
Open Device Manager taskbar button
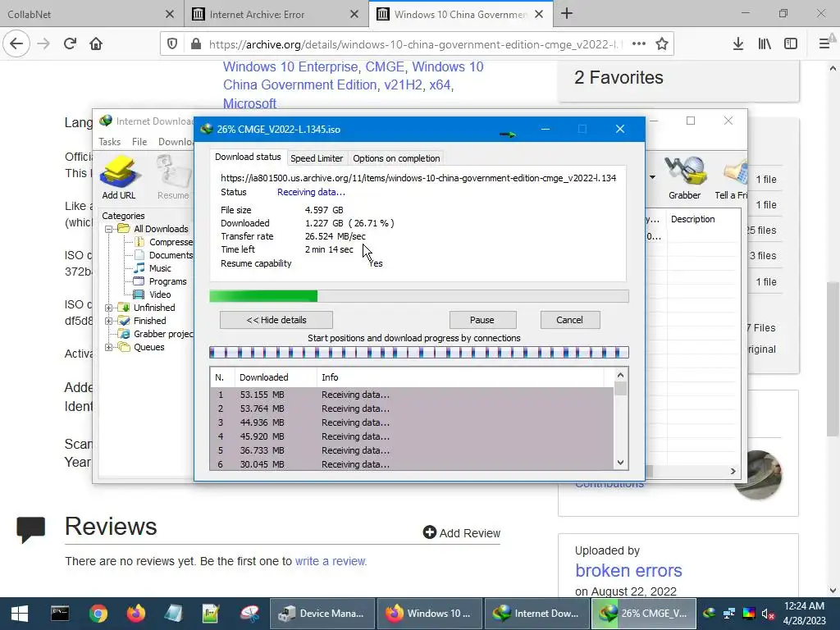322,614
